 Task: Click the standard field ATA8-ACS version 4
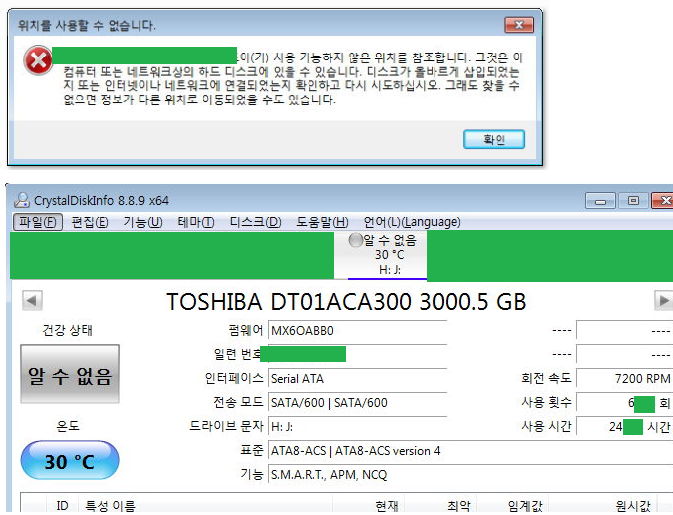(x=470, y=451)
